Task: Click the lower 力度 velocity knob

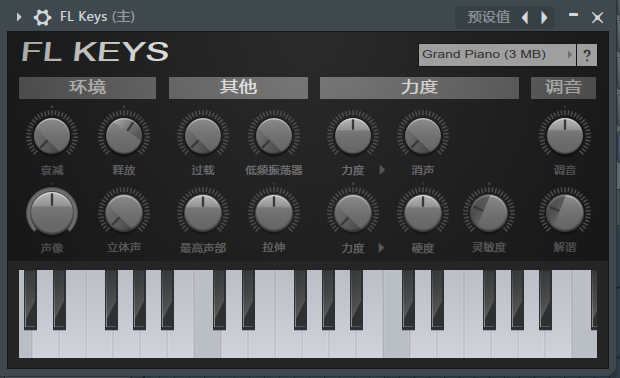Action: pyautogui.click(x=353, y=213)
